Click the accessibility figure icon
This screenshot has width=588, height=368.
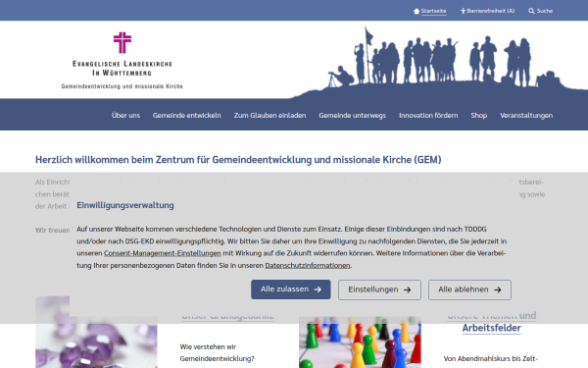pos(464,11)
